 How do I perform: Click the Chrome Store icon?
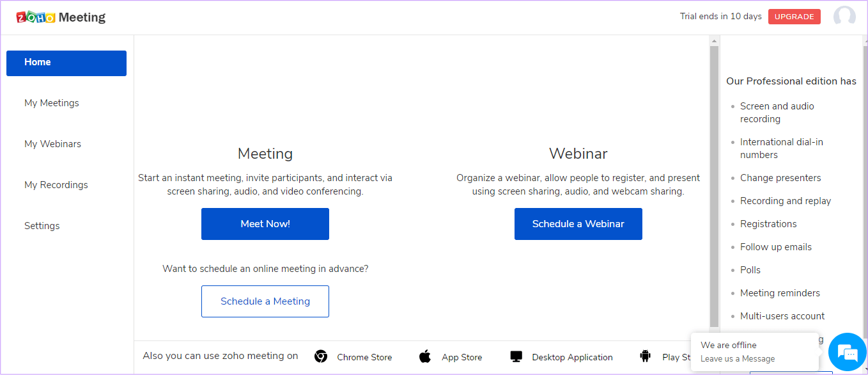tap(321, 357)
